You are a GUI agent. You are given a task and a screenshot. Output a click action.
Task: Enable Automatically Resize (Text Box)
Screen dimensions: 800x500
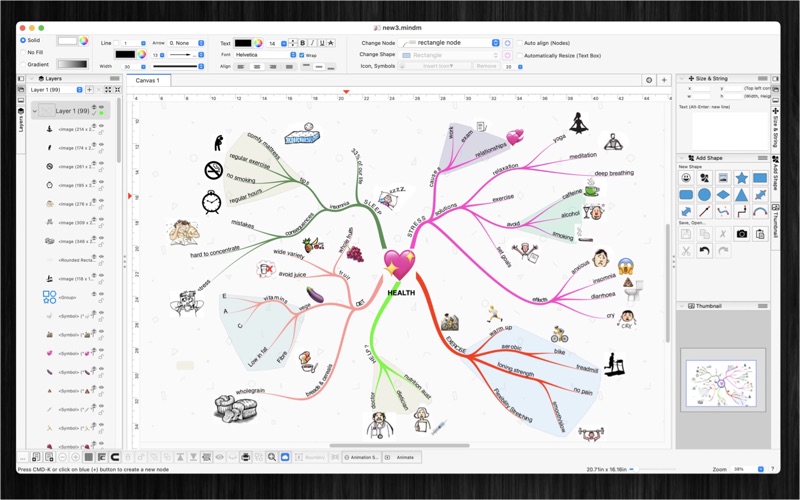[520, 55]
